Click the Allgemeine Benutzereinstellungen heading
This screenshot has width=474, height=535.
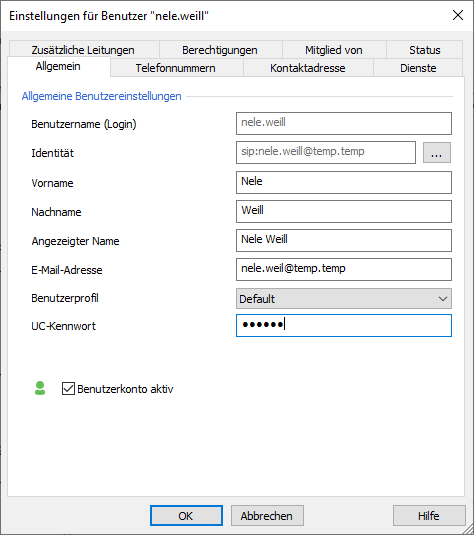click(102, 96)
